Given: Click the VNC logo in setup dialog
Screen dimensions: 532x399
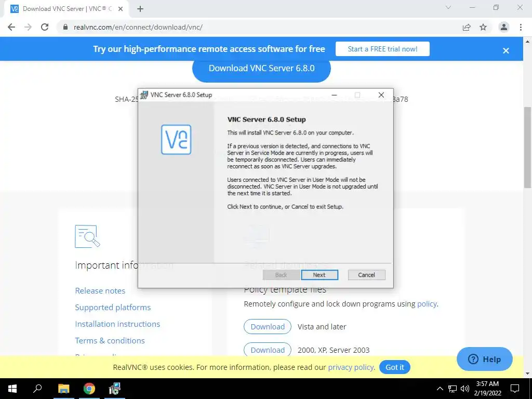Looking at the screenshot, I should point(176,139).
